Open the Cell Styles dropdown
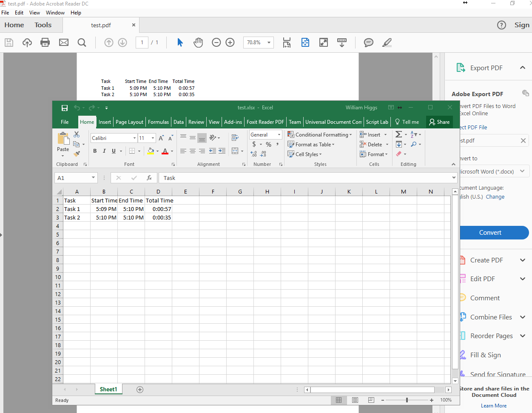The height and width of the screenshot is (413, 532). (305, 154)
